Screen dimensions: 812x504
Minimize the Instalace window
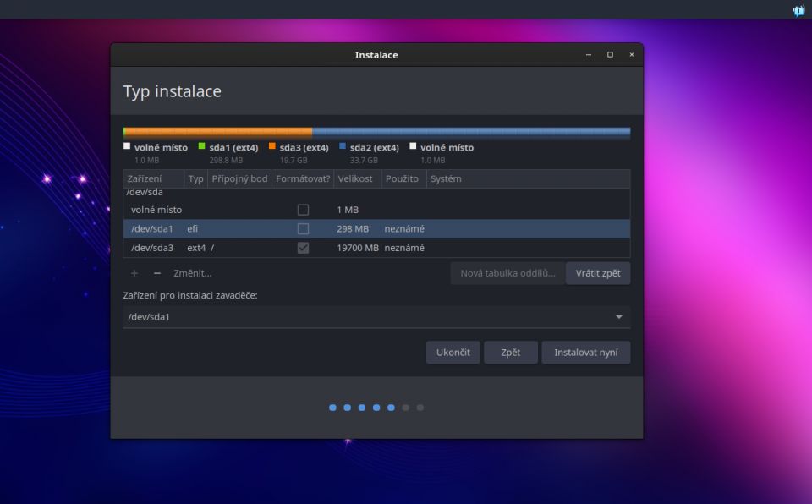point(589,54)
